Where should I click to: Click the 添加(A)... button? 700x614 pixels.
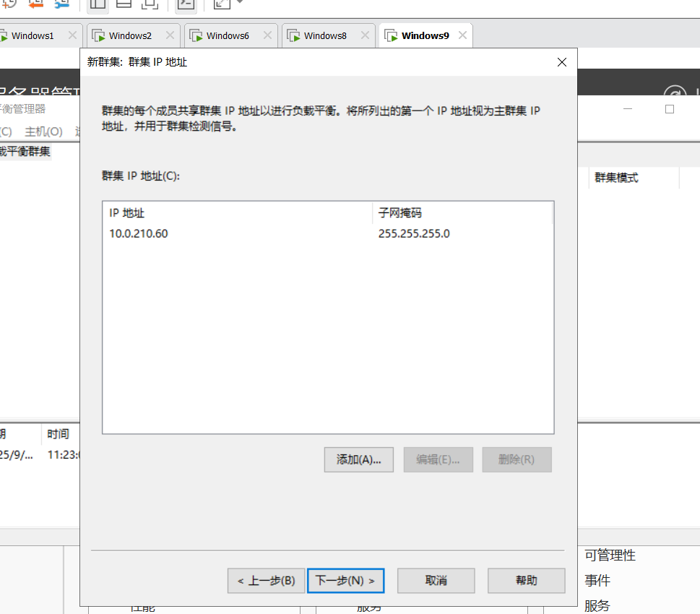(x=358, y=459)
